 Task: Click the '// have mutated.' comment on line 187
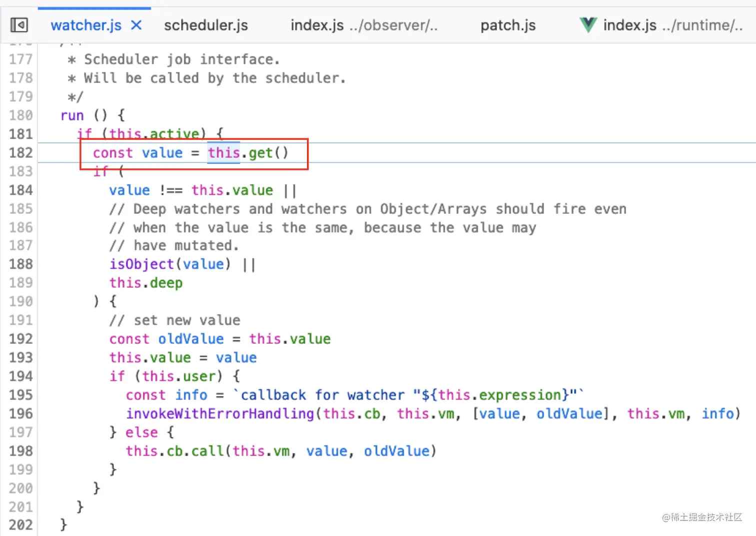174,245
